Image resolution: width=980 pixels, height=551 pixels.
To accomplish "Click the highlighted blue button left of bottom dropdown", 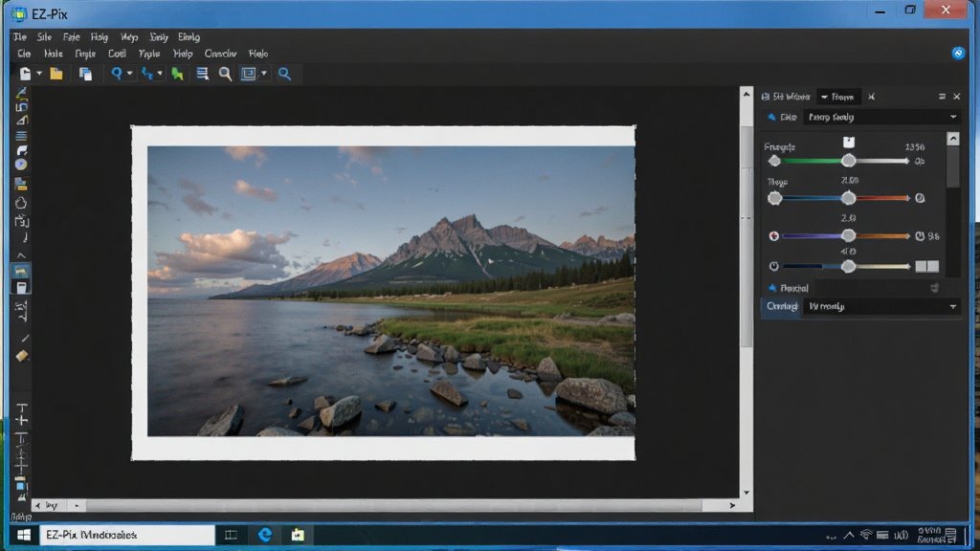I will pos(781,306).
